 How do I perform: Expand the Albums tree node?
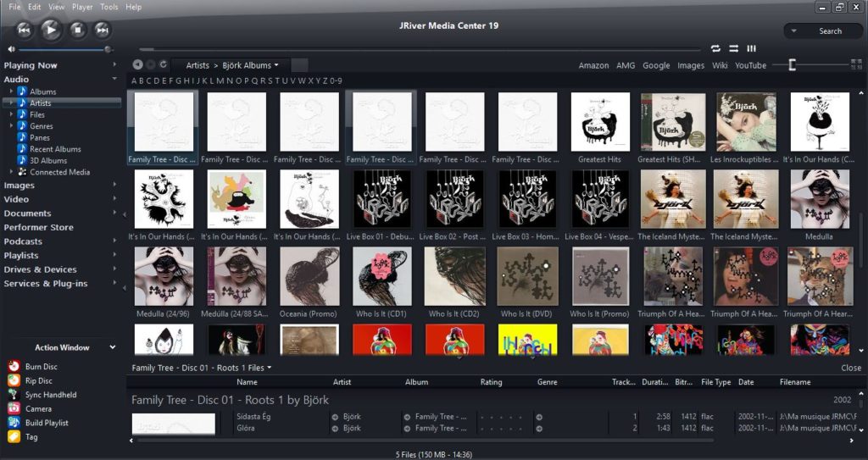coord(10,91)
